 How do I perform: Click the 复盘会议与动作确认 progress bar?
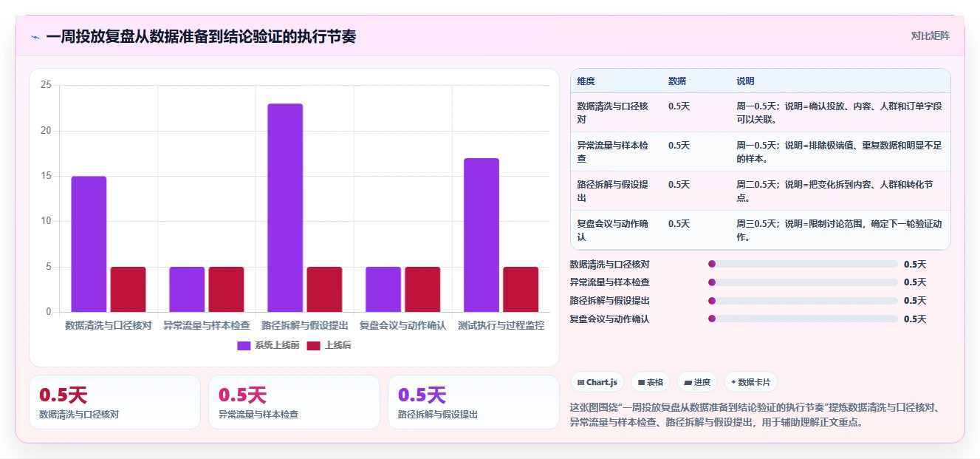[x=803, y=319]
